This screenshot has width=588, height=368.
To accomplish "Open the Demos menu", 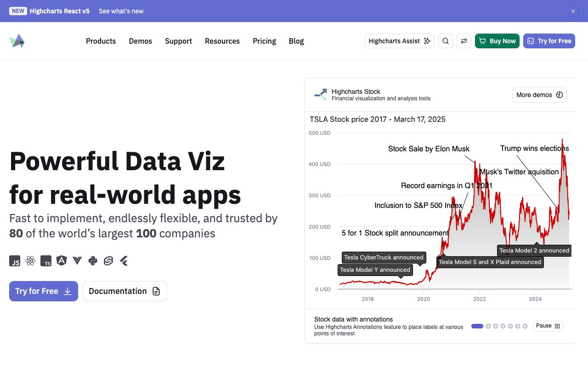I will click(141, 41).
